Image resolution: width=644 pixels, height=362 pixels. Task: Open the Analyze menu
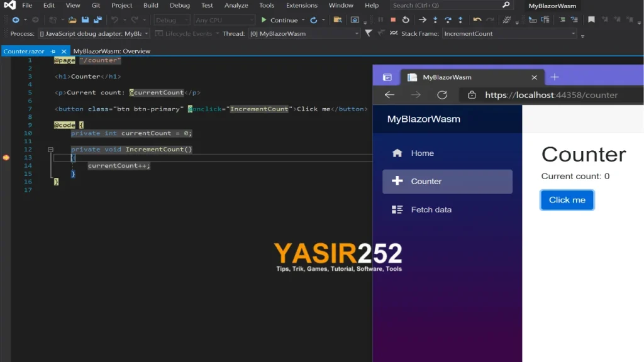click(236, 5)
